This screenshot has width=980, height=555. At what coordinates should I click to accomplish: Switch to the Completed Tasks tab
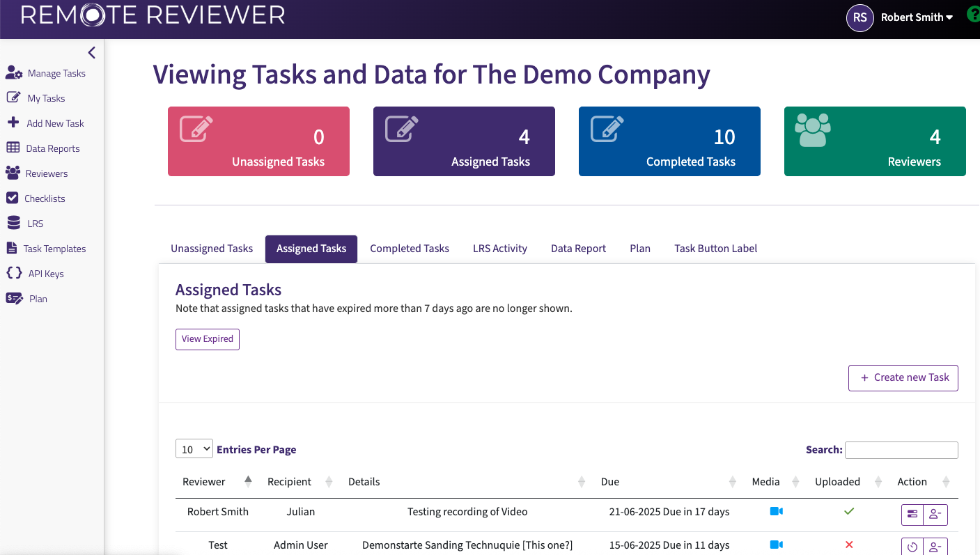pos(410,249)
